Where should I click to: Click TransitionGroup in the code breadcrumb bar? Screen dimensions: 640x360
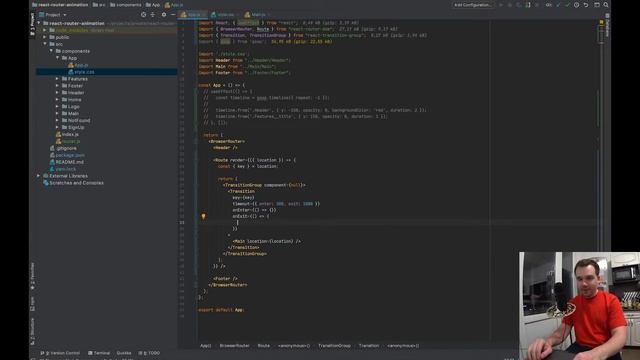point(334,346)
